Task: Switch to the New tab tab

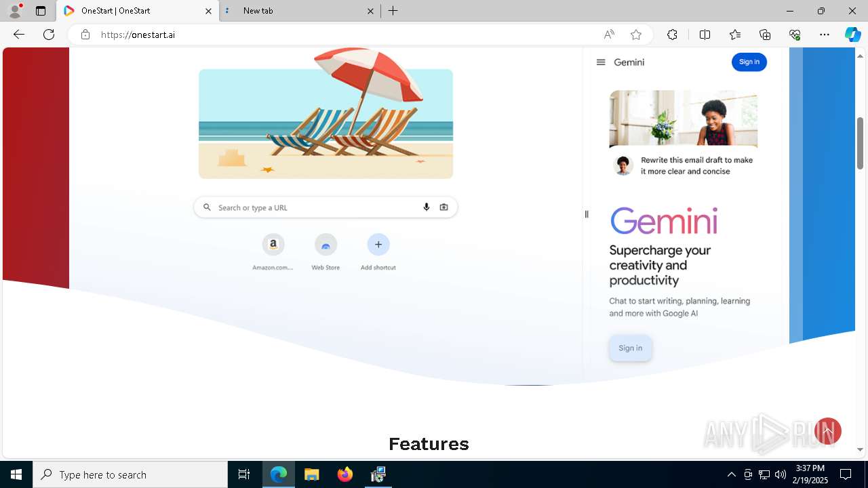Action: [298, 11]
